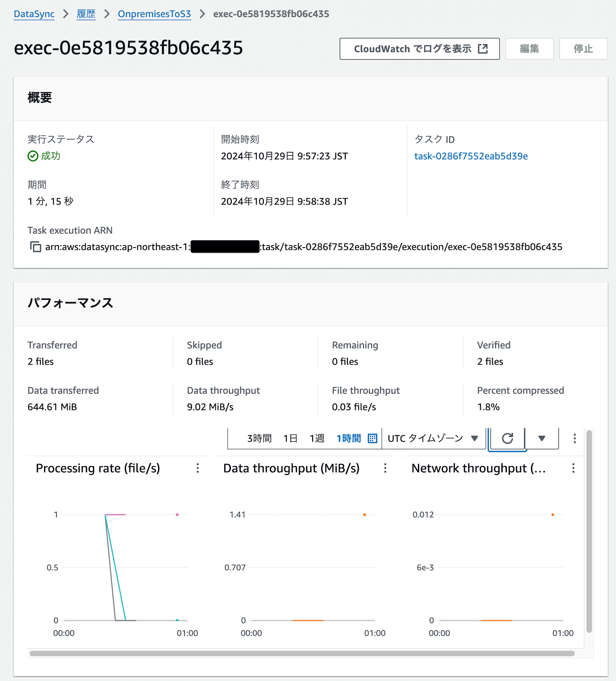Screen dimensions: 616x681
Task: Click the pink data point in Processing rate graph
Action: coord(177,514)
